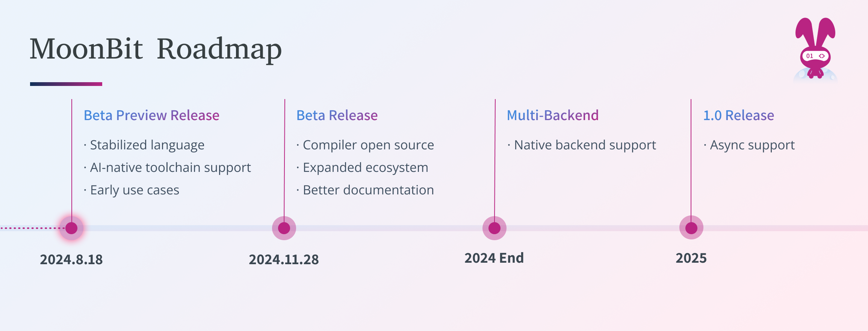Click the 2024.8.18 date label

[x=71, y=259]
